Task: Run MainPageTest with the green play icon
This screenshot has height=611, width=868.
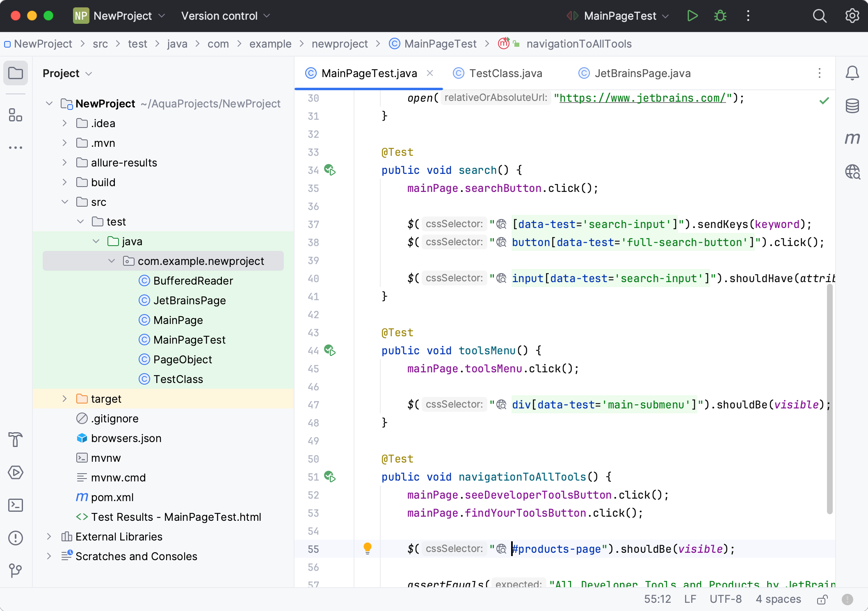Action: coord(692,16)
